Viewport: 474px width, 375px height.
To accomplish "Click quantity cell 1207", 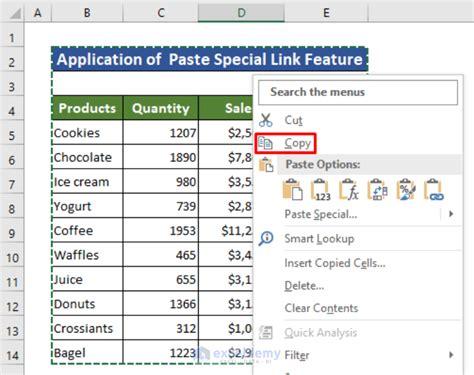I will click(x=161, y=133).
